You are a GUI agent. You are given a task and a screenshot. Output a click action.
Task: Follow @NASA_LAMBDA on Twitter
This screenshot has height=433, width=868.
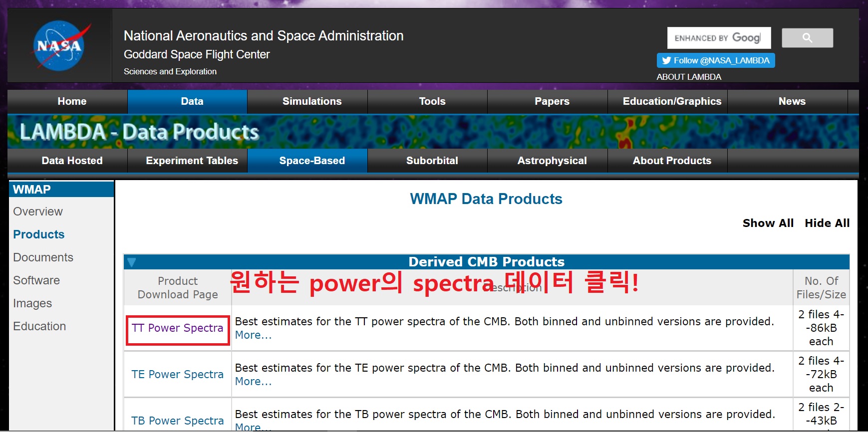coord(716,60)
